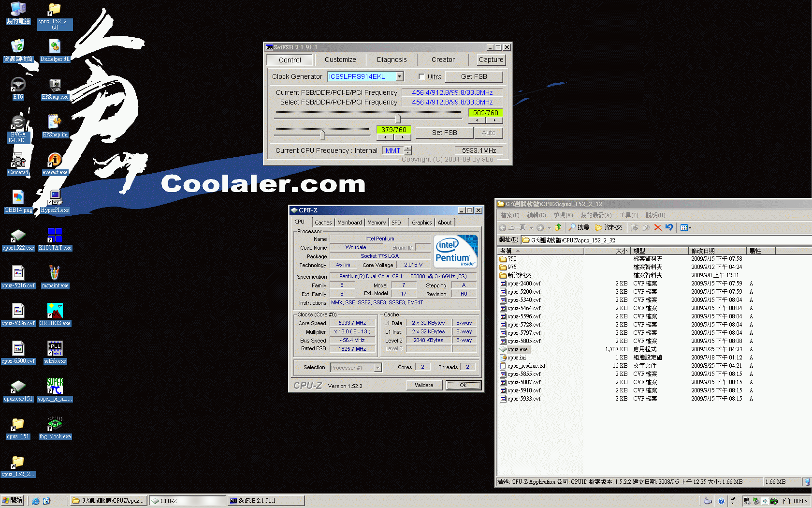
Task: Open the SPD tab in CPU-Z
Action: click(396, 223)
